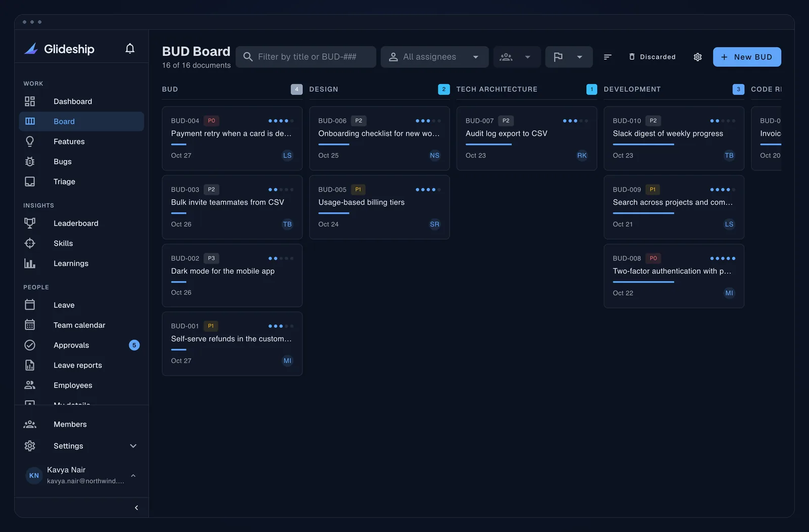Click the Learnings bar chart icon

click(30, 263)
